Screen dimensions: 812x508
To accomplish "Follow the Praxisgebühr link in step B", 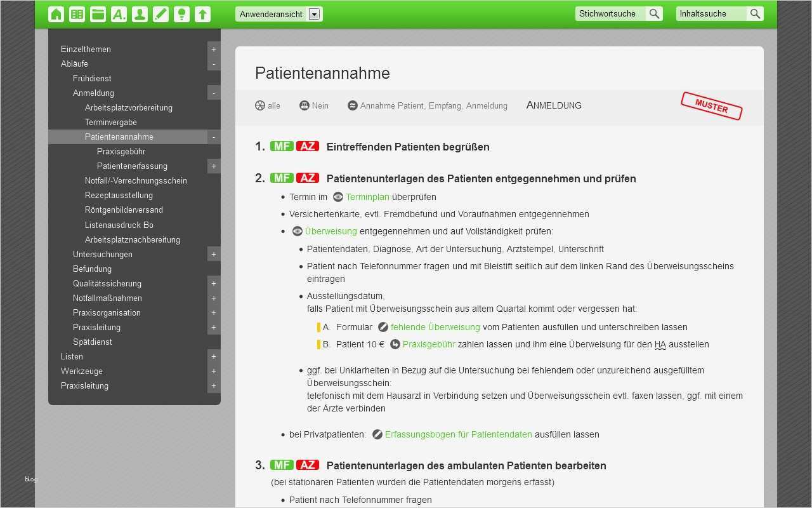I will pyautogui.click(x=429, y=344).
